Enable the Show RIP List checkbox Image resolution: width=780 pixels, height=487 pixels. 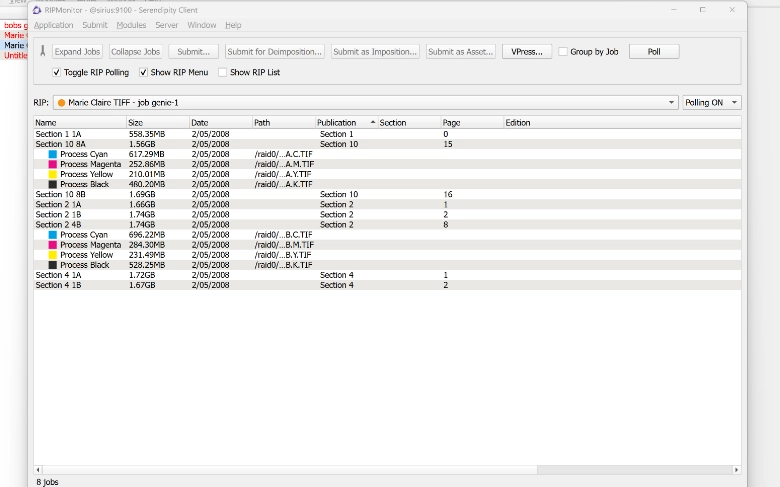(222, 73)
